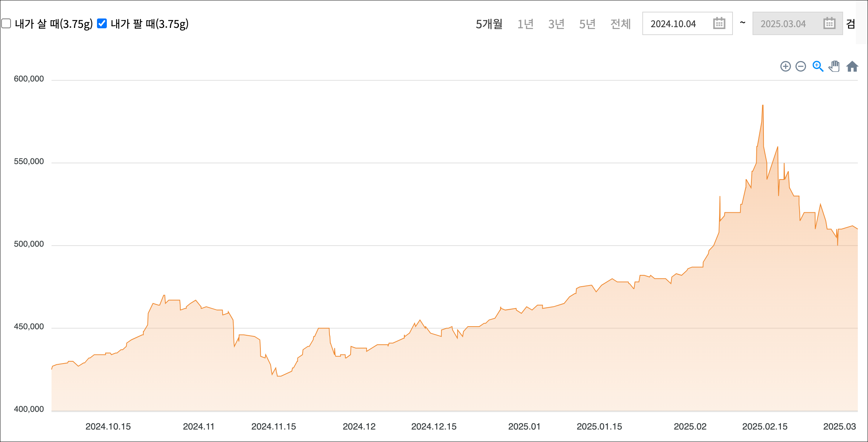Activate the hand panning tool
The width and height of the screenshot is (868, 442).
(x=834, y=67)
